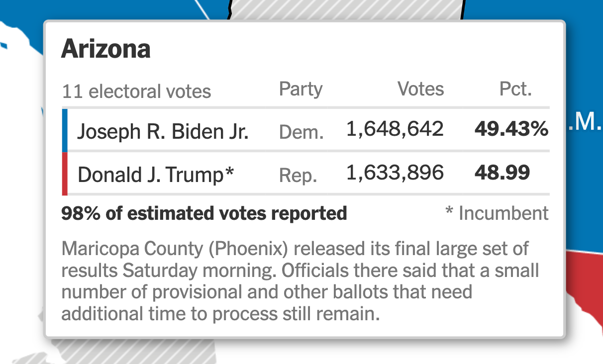Click the red bar beside Trump's row

tap(65, 174)
